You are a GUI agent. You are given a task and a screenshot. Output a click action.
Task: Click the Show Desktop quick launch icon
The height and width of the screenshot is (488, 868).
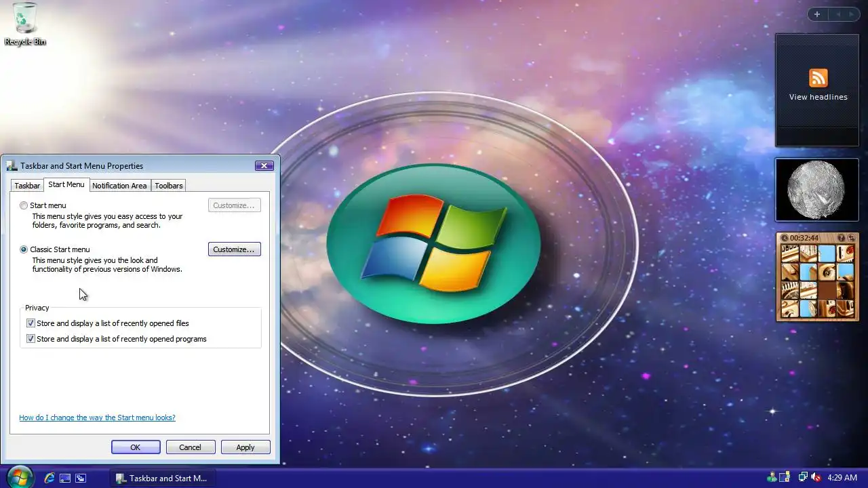coord(65,478)
